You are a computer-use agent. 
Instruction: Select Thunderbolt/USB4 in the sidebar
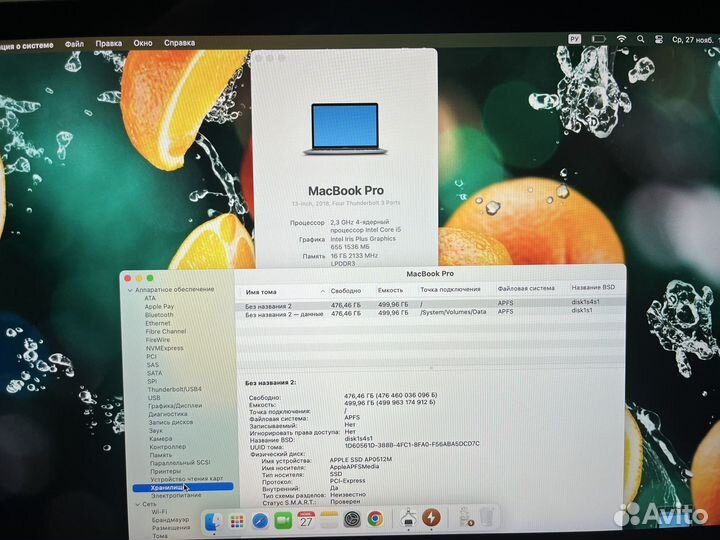point(174,389)
